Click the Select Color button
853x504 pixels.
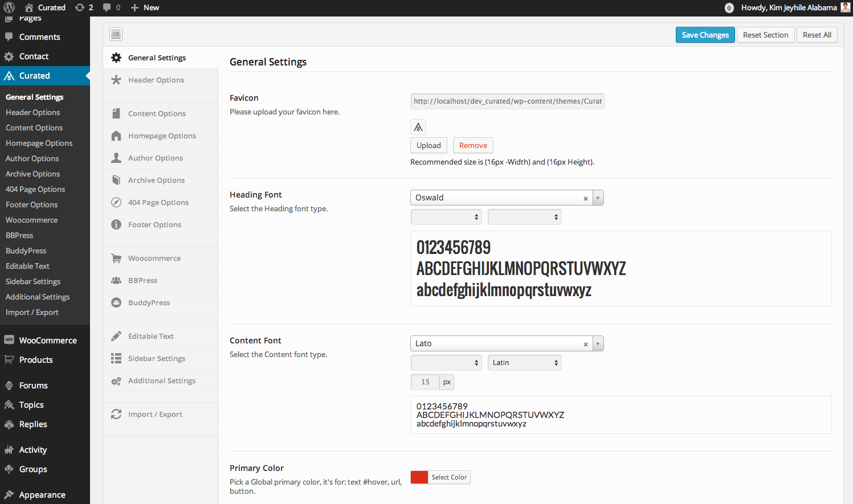click(x=449, y=477)
